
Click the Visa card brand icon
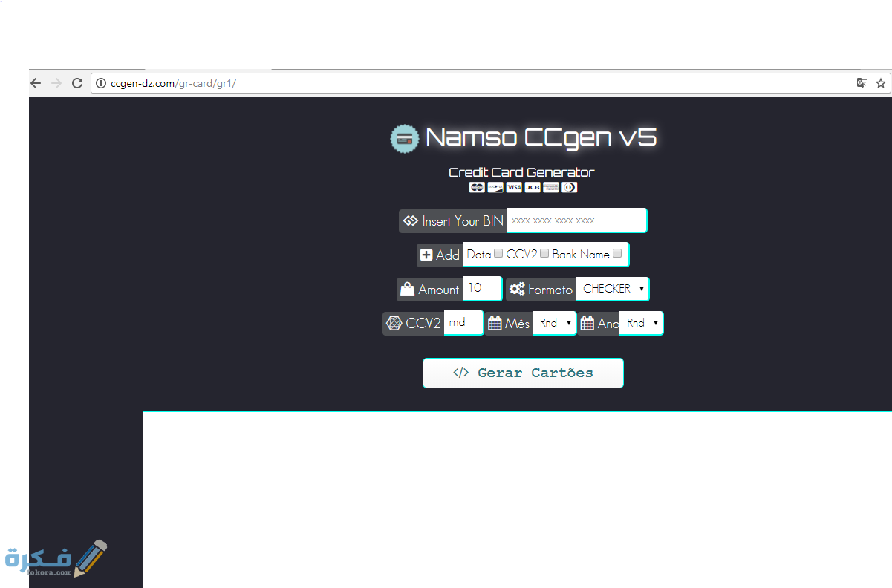click(514, 187)
